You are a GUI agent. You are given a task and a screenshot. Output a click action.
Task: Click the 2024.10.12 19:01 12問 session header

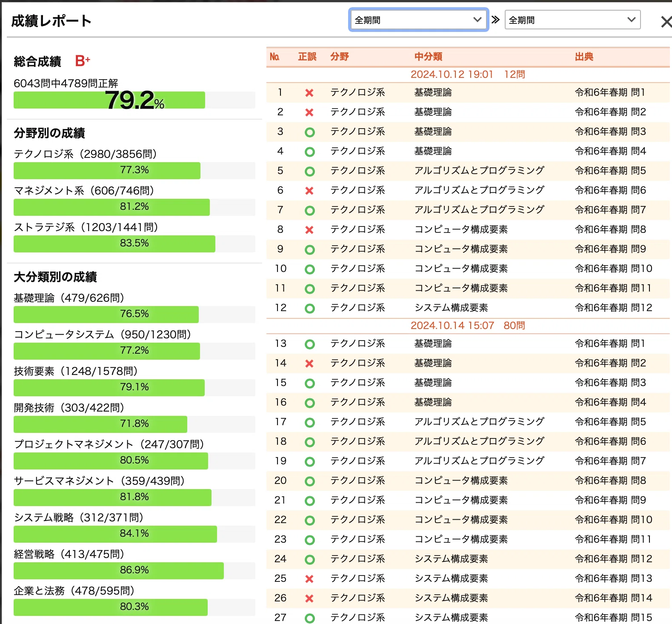click(468, 74)
